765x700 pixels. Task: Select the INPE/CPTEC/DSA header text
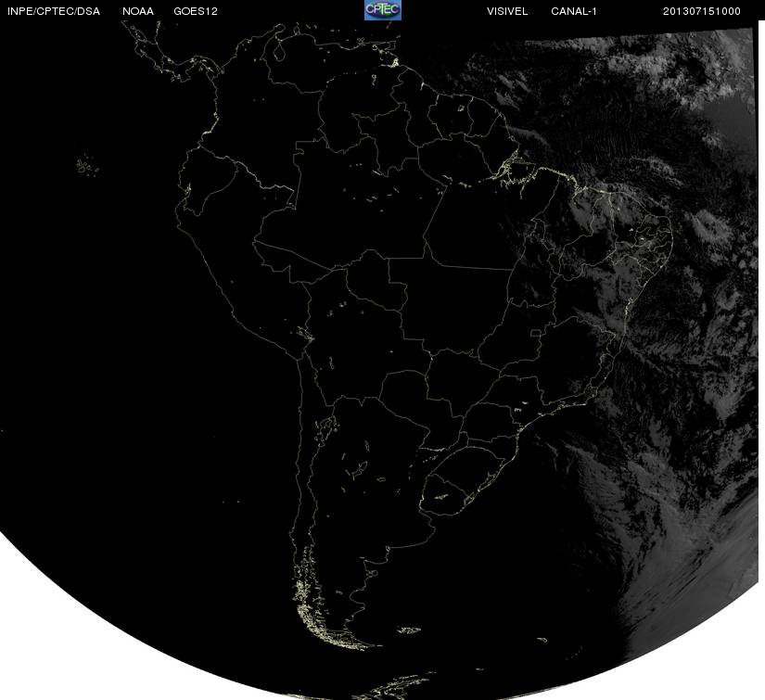(54, 11)
